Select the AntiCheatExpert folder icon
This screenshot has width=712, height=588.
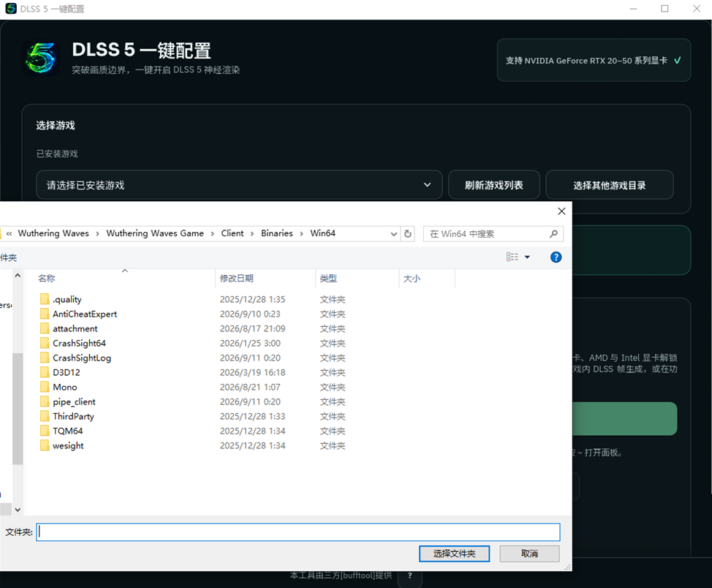point(45,314)
